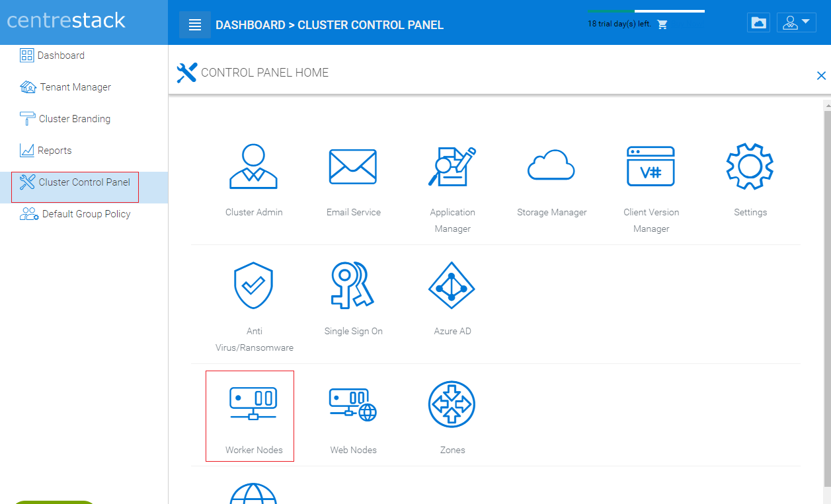Open the Cluster Admin icon
The width and height of the screenshot is (831, 504).
254,166
